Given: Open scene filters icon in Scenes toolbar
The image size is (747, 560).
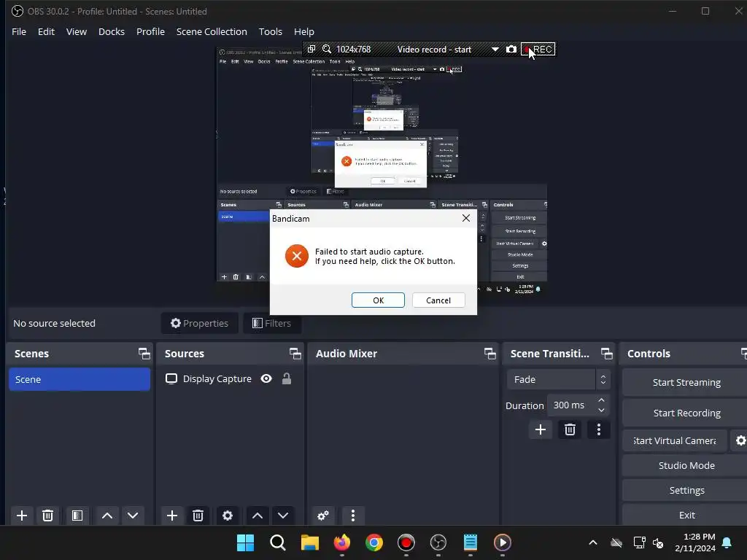Looking at the screenshot, I should tap(77, 516).
